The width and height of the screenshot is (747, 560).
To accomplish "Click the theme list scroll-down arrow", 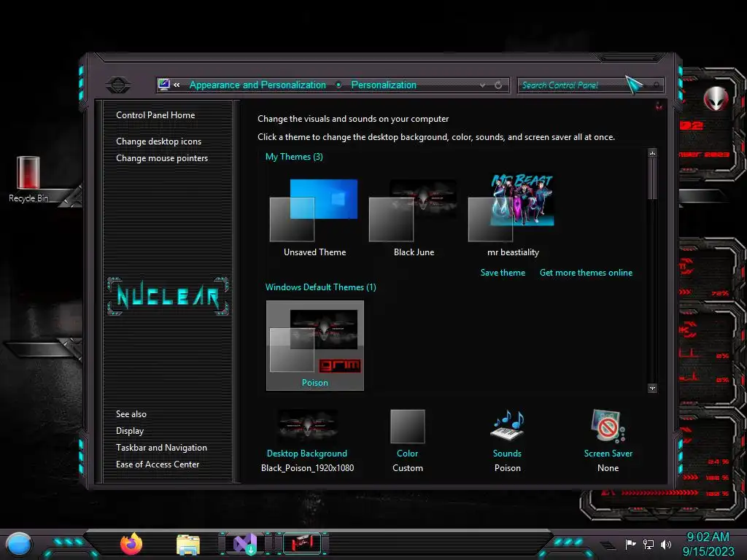I will 653,388.
